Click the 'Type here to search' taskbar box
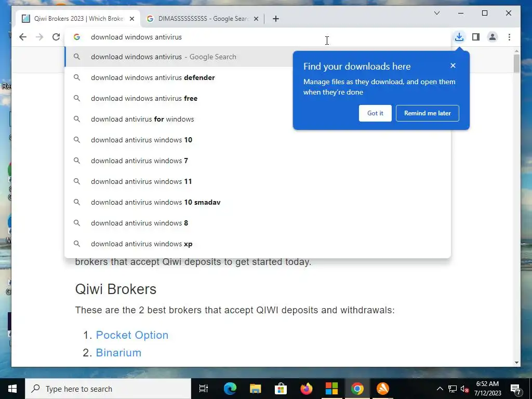The width and height of the screenshot is (532, 399). click(108, 389)
